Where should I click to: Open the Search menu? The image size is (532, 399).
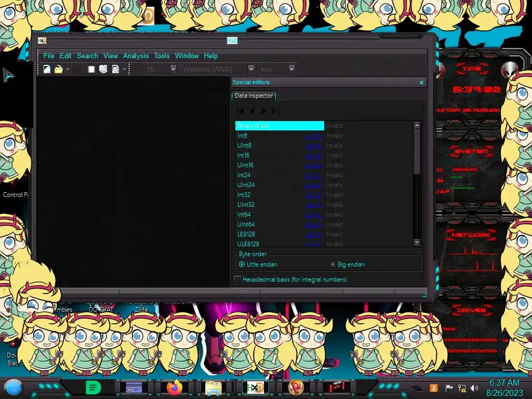pyautogui.click(x=87, y=56)
